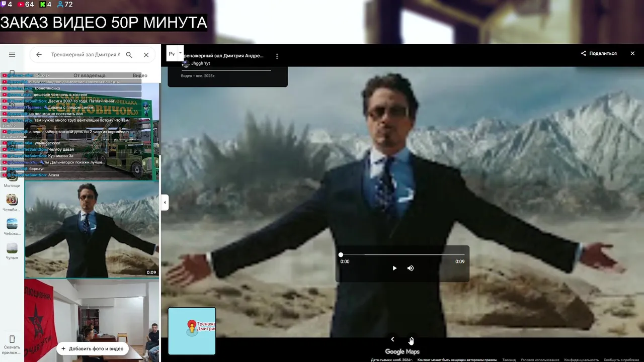Click the Twitch viewer count icon
Viewport: 644px width, 362px height.
click(4, 5)
